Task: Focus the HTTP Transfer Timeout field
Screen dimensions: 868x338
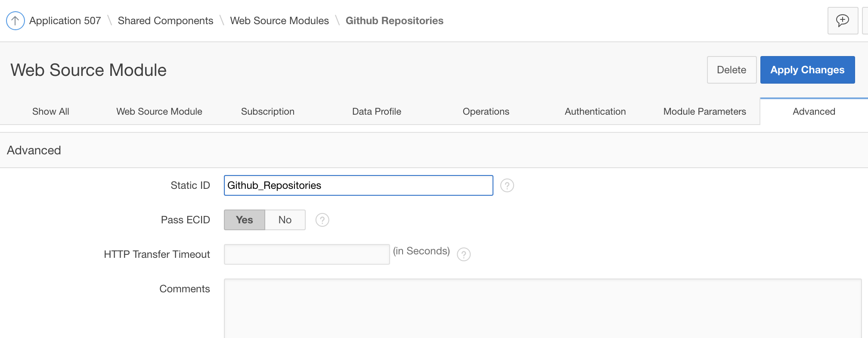Action: (307, 254)
